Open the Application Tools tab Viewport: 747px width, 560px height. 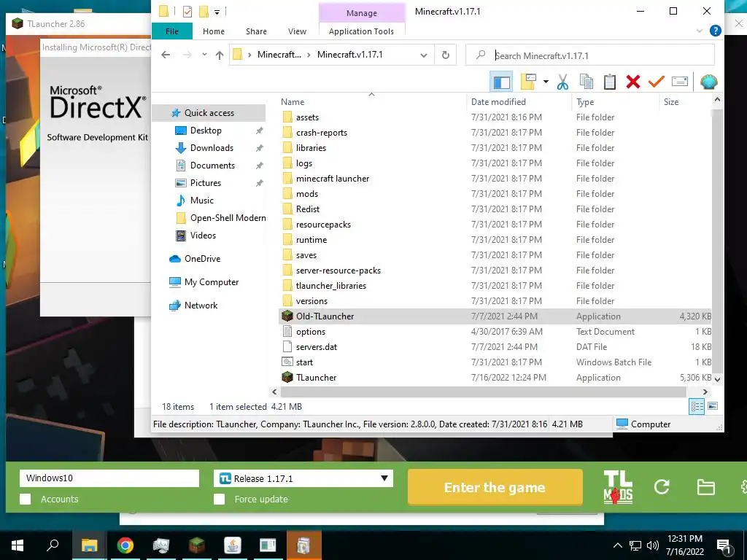361,31
